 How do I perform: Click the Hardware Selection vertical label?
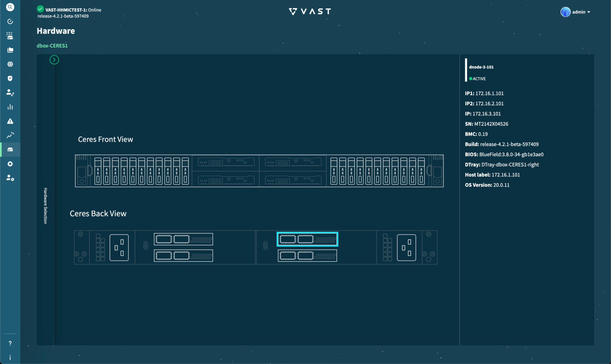[45, 206]
